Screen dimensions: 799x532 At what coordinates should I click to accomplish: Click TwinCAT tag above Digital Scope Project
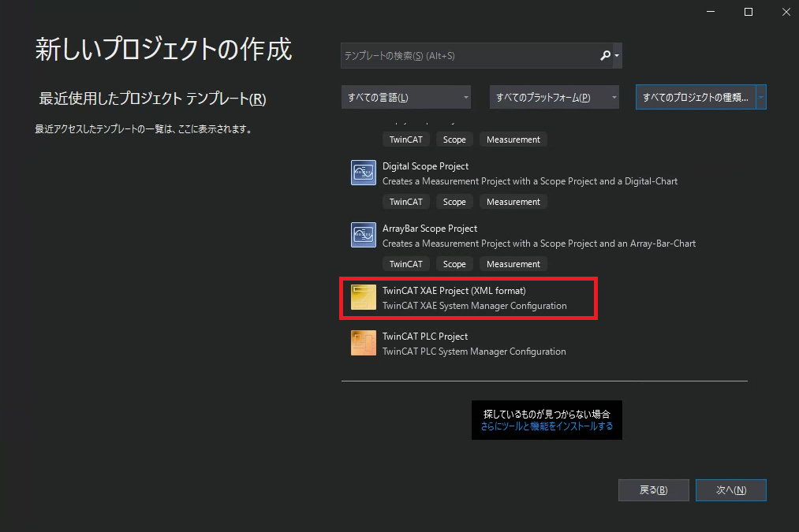(406, 140)
